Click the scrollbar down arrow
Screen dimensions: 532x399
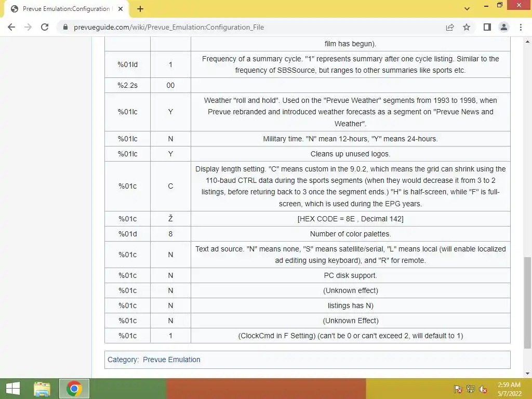(x=527, y=374)
